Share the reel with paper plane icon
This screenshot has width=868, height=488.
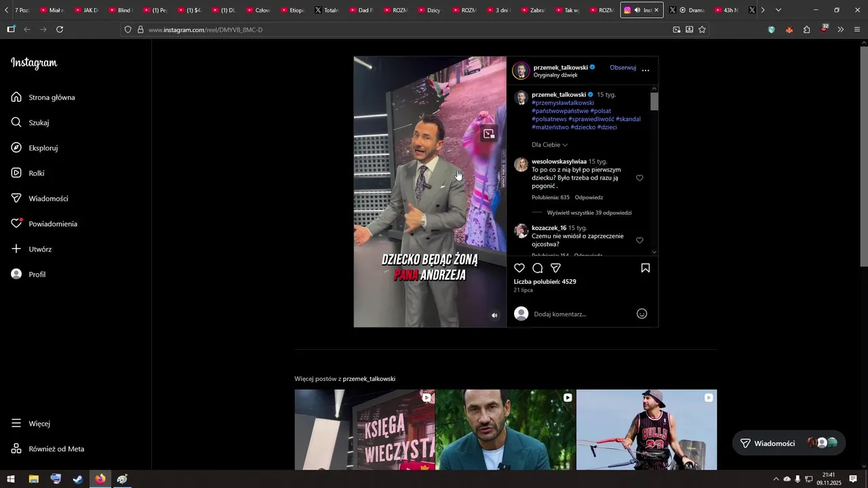point(555,268)
